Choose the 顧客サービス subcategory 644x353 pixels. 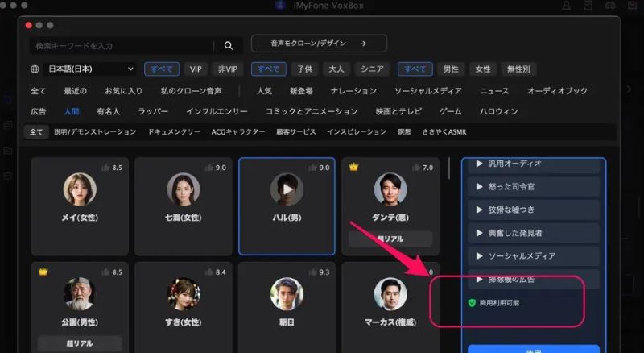coord(295,132)
